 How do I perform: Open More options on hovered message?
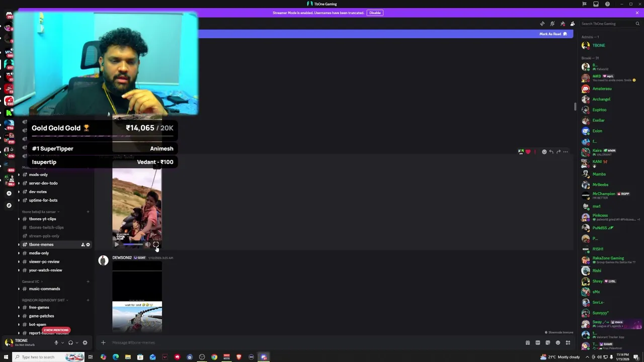tap(566, 152)
